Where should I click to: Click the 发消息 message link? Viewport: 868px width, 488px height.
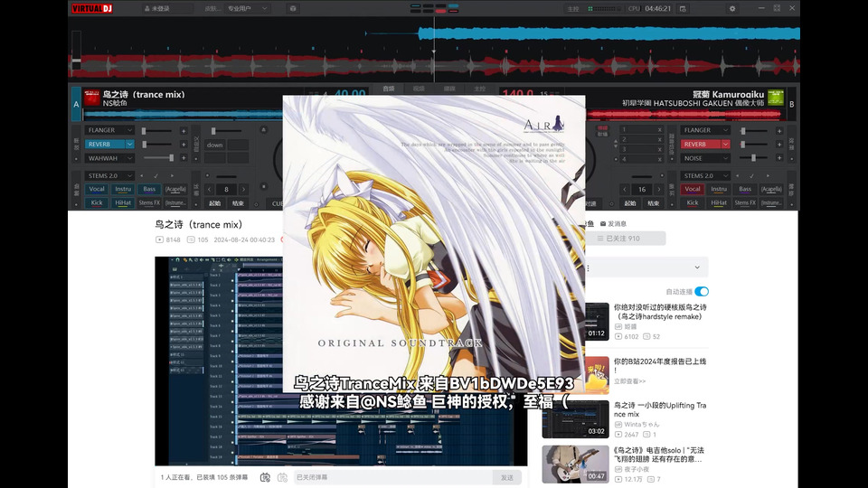tap(613, 223)
